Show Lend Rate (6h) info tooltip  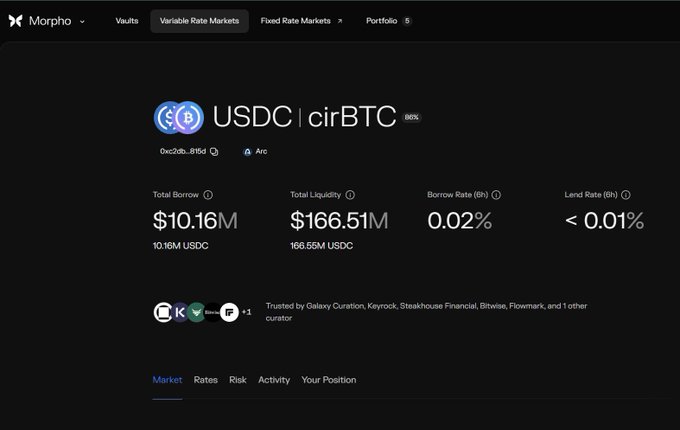coord(625,195)
